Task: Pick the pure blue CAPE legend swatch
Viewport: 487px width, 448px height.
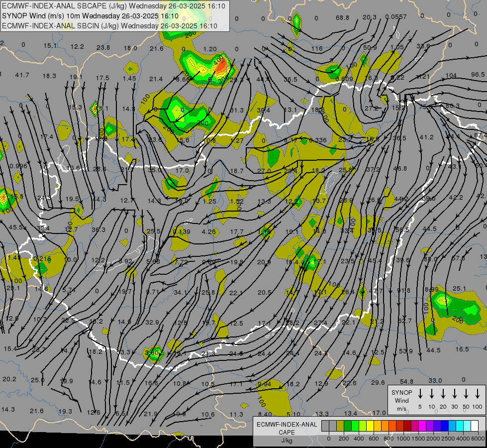Action: coord(444,426)
